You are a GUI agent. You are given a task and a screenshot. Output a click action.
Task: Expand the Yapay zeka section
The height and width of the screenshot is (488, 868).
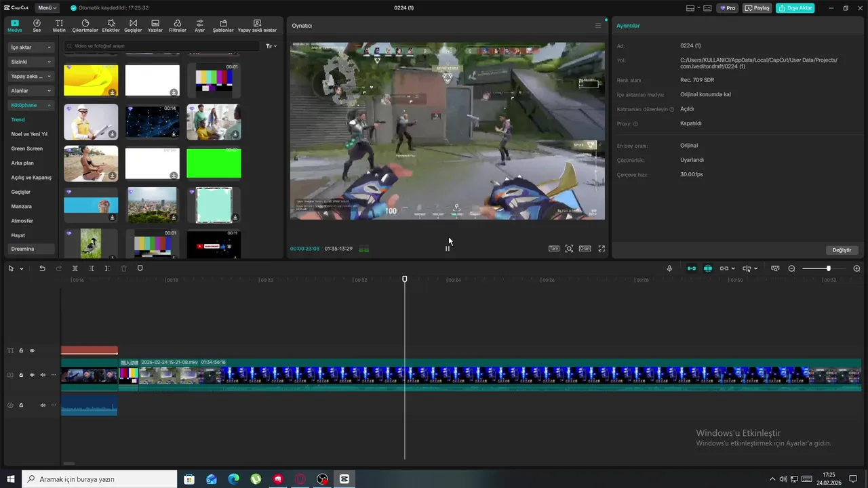[x=31, y=77]
